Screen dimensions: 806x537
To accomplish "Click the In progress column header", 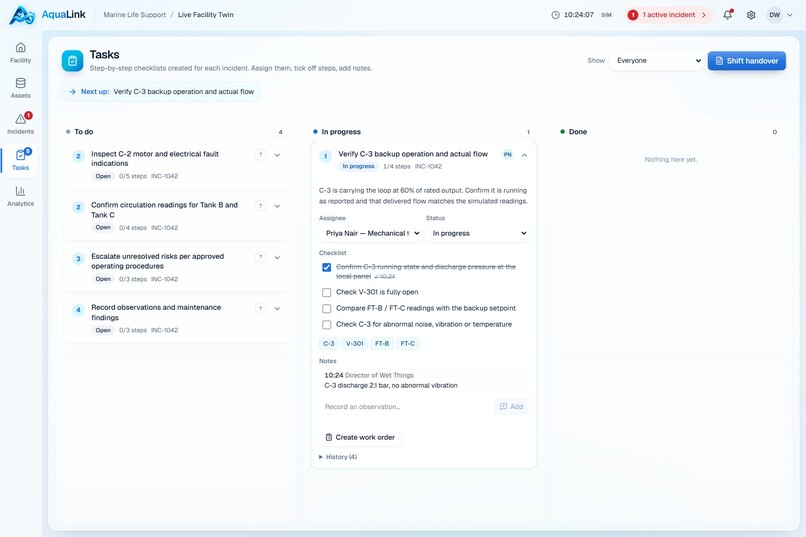I will tap(341, 132).
